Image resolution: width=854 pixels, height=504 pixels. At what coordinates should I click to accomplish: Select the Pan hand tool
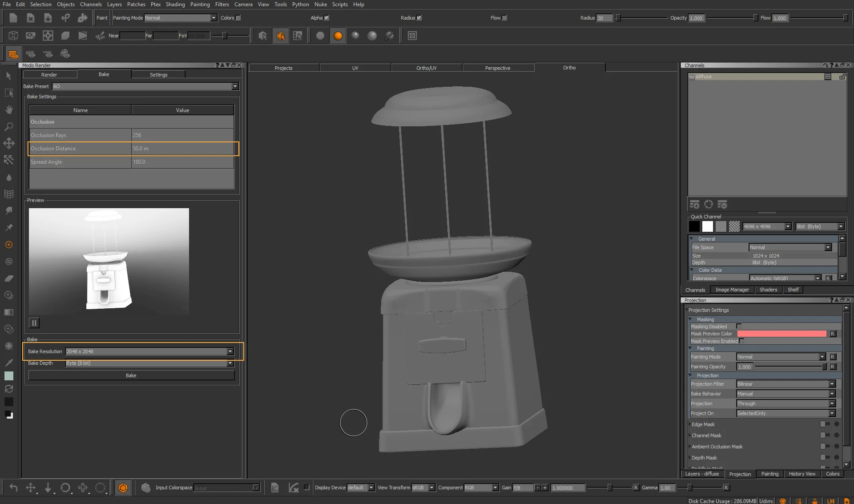8,110
